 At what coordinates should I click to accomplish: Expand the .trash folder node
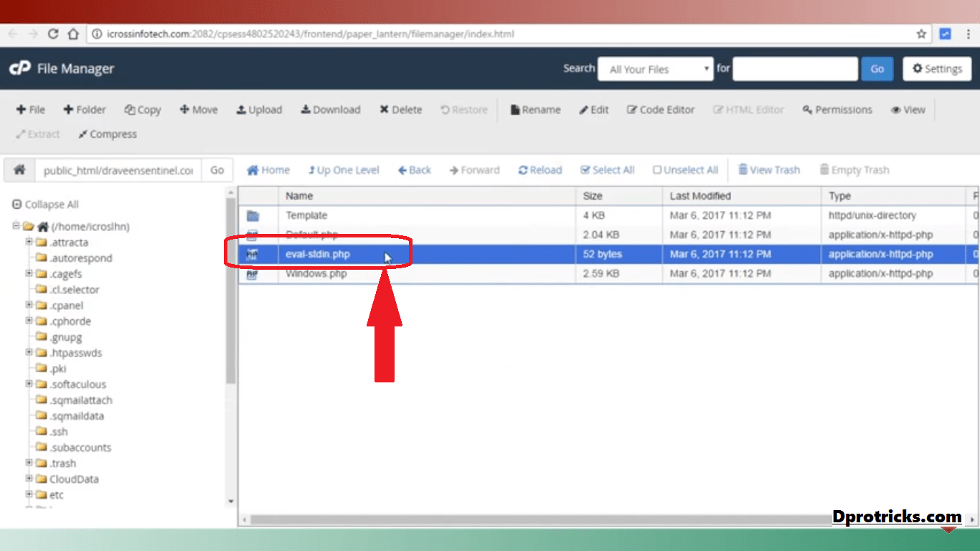tap(29, 463)
